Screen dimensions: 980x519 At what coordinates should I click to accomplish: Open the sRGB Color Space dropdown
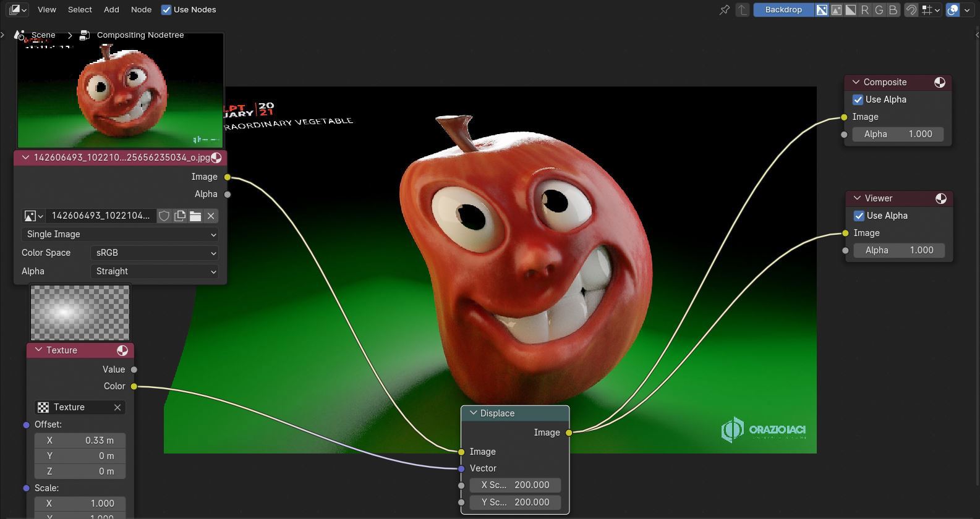[x=154, y=253]
